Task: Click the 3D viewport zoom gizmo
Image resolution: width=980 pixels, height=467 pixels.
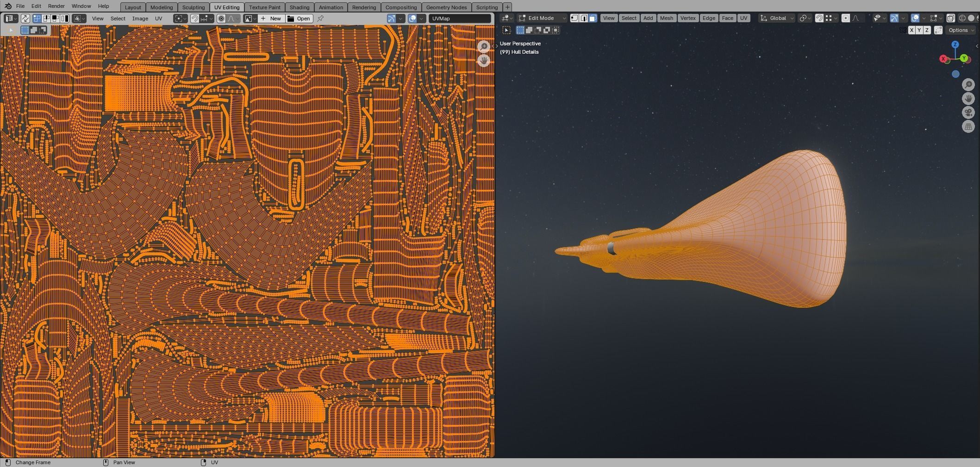Action: click(x=968, y=85)
